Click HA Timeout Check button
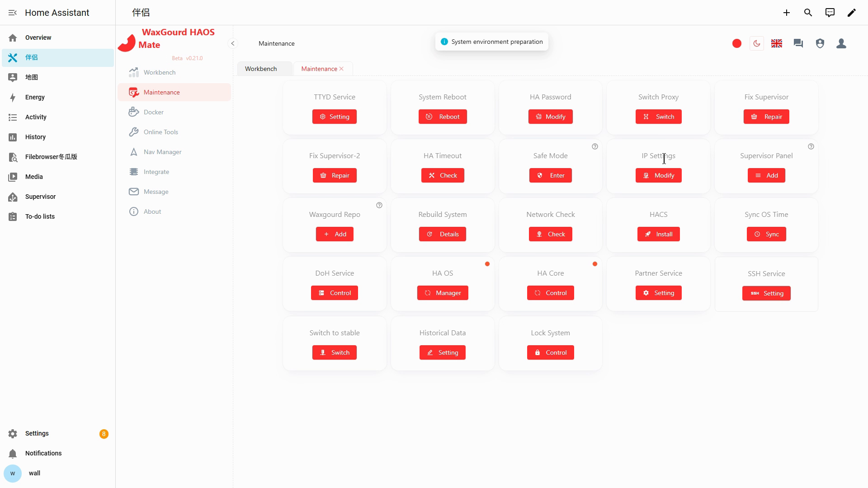The height and width of the screenshot is (488, 868). click(x=443, y=175)
